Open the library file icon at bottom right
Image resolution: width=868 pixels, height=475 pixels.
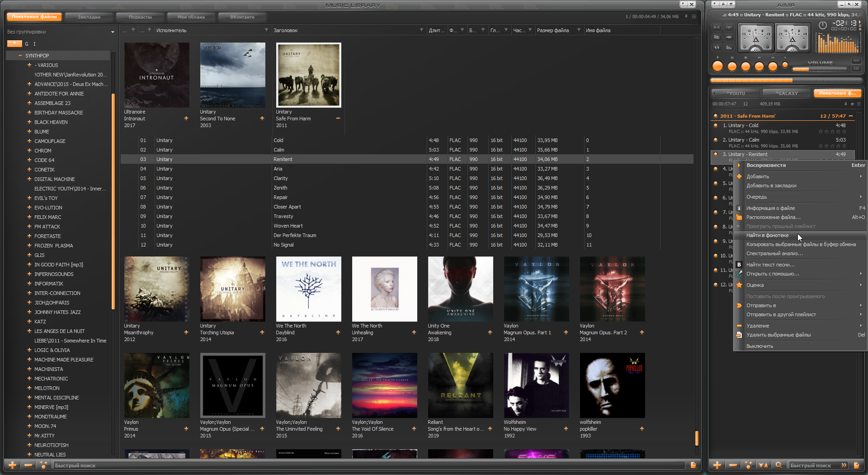click(693, 465)
